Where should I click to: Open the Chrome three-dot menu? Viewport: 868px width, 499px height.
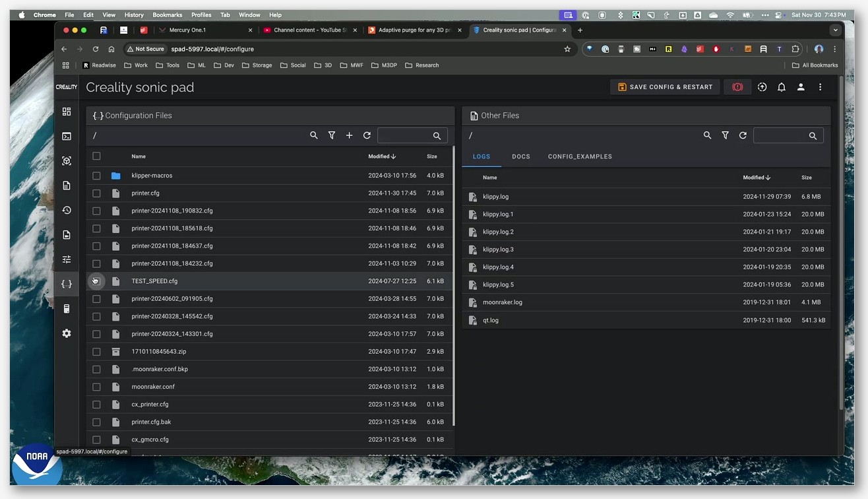point(835,49)
